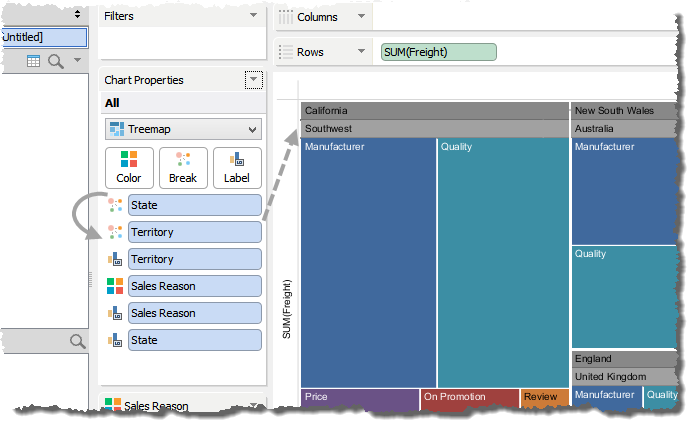Open the Color properties button

click(x=129, y=168)
